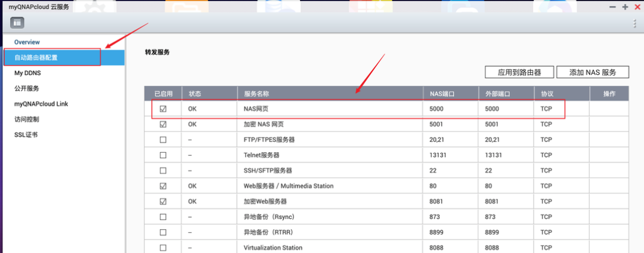Click external port 5001 value
The width and height of the screenshot is (644, 253).
pos(491,124)
